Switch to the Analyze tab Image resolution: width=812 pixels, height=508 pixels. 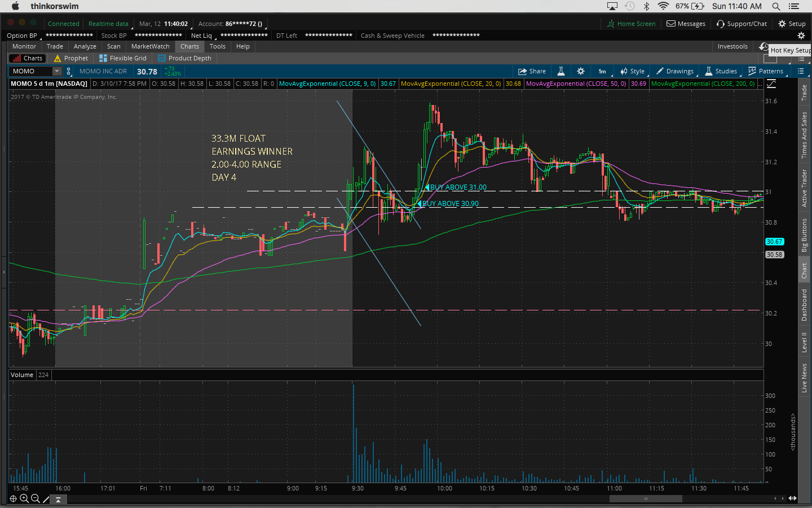[85, 46]
